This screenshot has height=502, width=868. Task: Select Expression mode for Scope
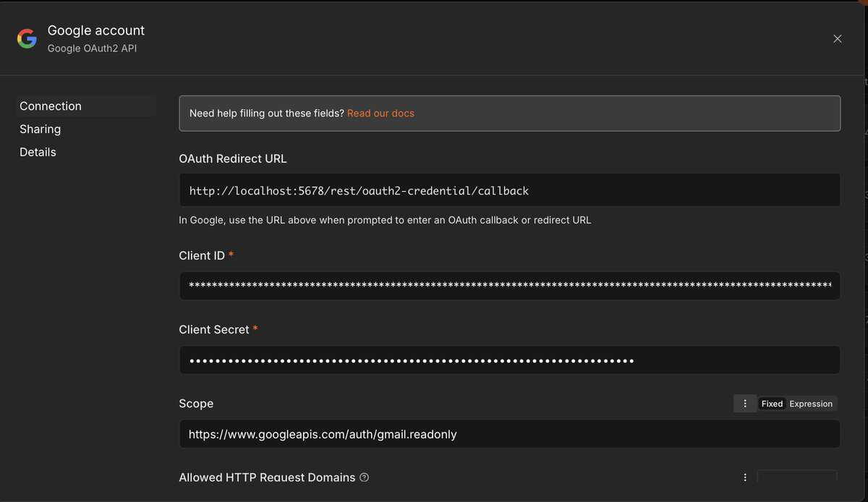(x=811, y=404)
